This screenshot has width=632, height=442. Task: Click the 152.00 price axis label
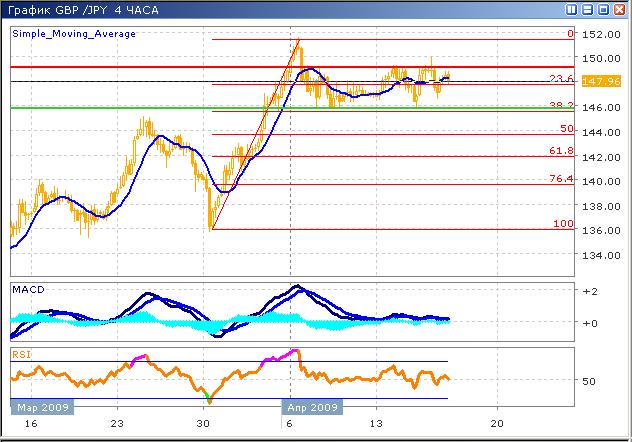(x=601, y=35)
